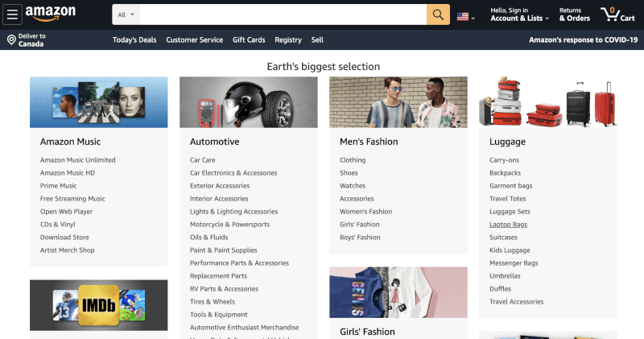The width and height of the screenshot is (644, 339).
Task: Browse Interior Accessories
Action: 219,198
